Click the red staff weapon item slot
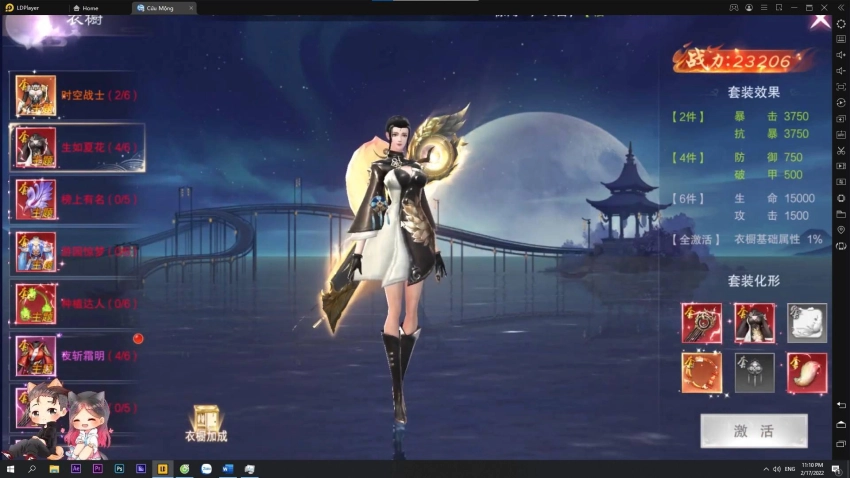Image resolution: width=850 pixels, height=478 pixels. [x=701, y=323]
